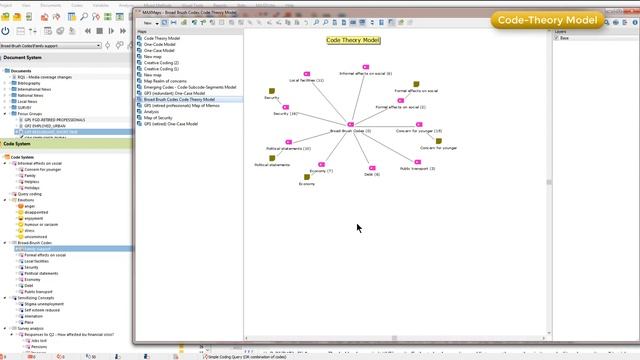Click the fast-forward playback button
The width and height of the screenshot is (640, 360).
tap(123, 31)
